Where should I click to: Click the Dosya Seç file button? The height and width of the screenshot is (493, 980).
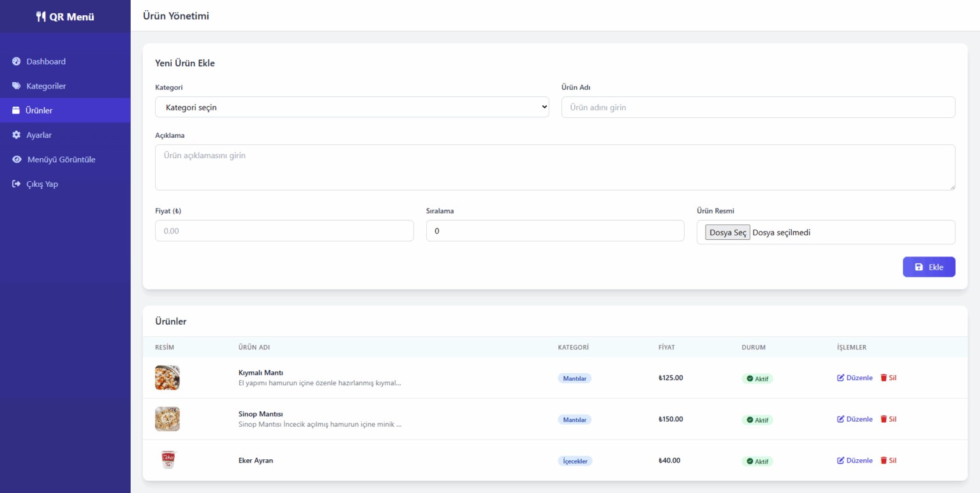727,233
